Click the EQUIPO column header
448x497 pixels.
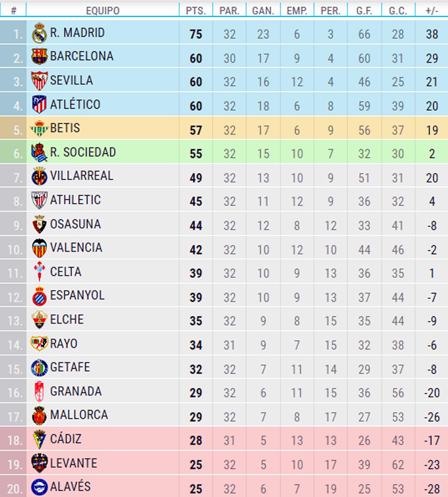[103, 11]
